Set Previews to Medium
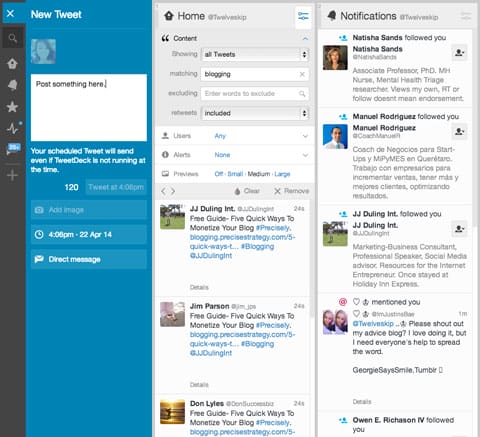The image size is (480, 437). click(x=259, y=174)
